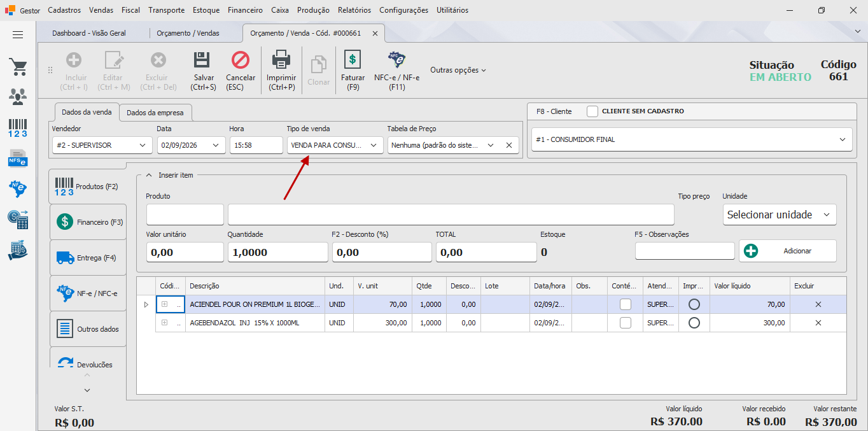Open the cash register dollar icon module
The image size is (868, 431).
(x=18, y=220)
